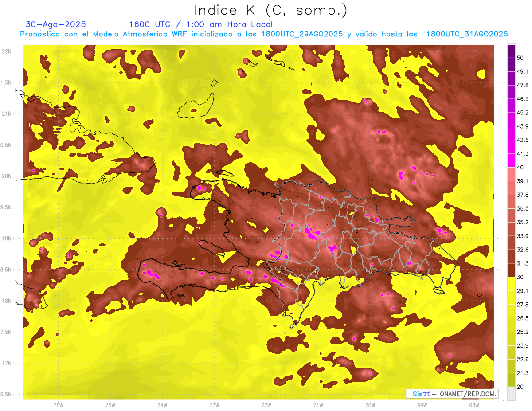Image resolution: width=532 pixels, height=411 pixels.
Task: Click the '21N' latitude axis label
Action: pos(7,114)
